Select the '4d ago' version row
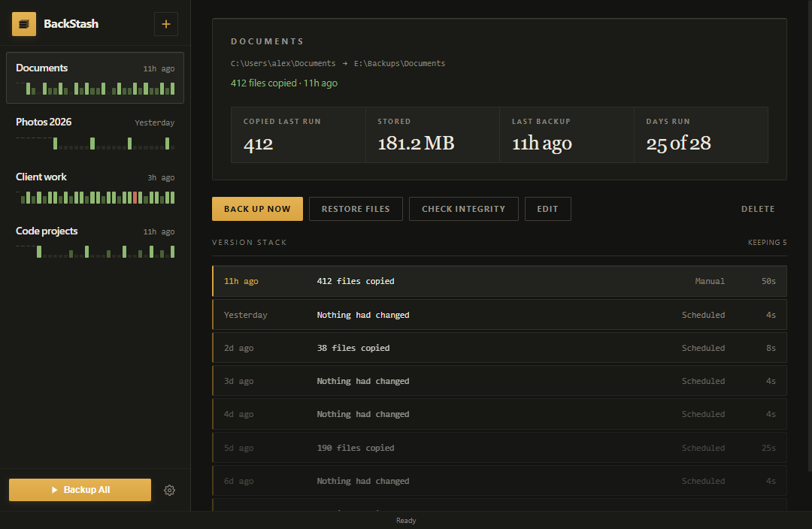Screen dimensions: 812x529 click(x=499, y=414)
